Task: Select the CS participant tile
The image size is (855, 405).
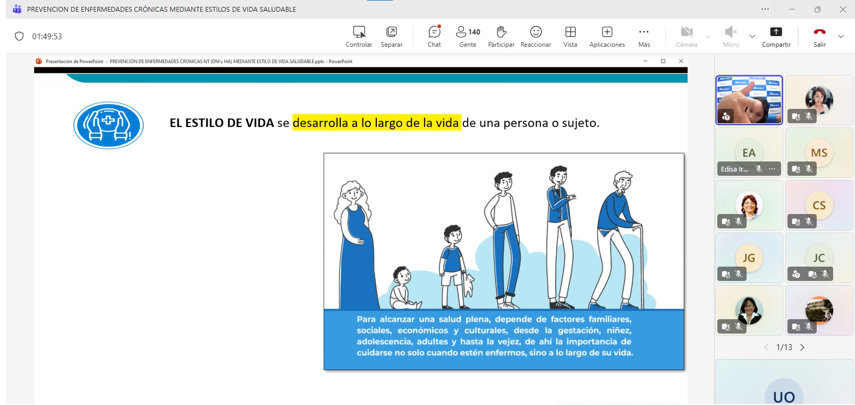Action: (819, 205)
